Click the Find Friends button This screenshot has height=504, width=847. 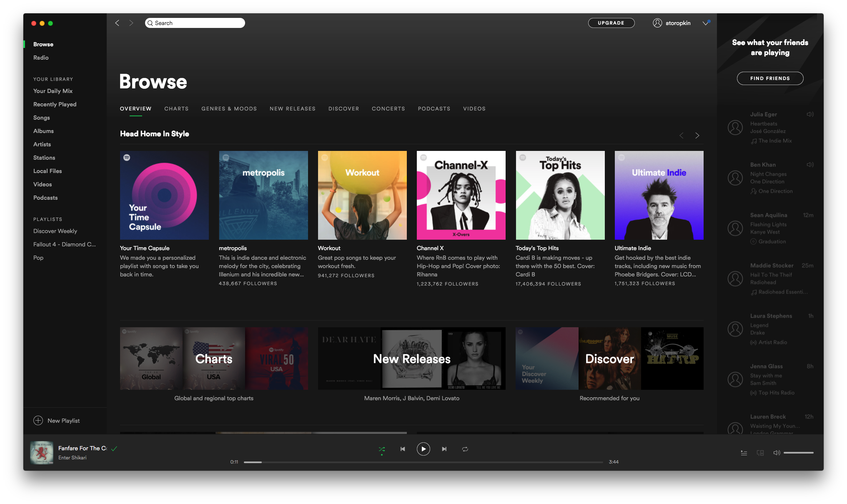[770, 78]
